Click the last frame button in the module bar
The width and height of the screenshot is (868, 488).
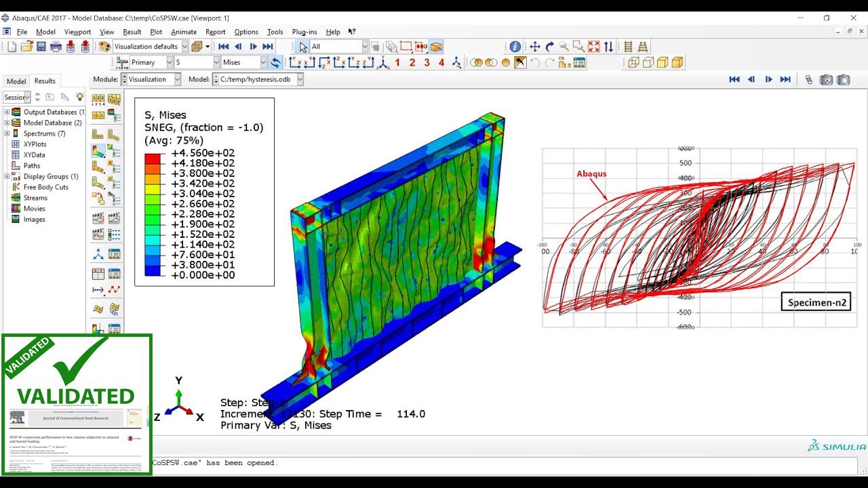tap(785, 79)
